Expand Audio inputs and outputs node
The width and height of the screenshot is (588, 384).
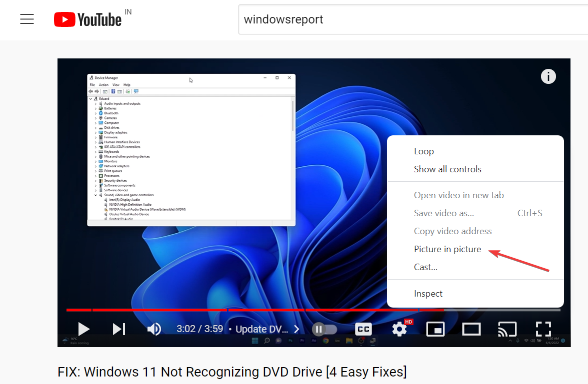point(95,104)
